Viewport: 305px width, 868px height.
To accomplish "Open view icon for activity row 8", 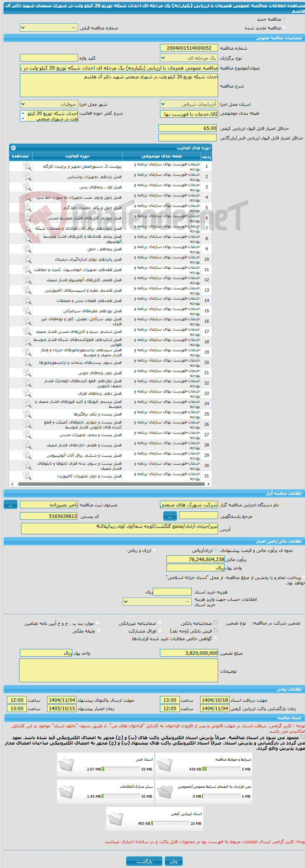I will click(26, 238).
